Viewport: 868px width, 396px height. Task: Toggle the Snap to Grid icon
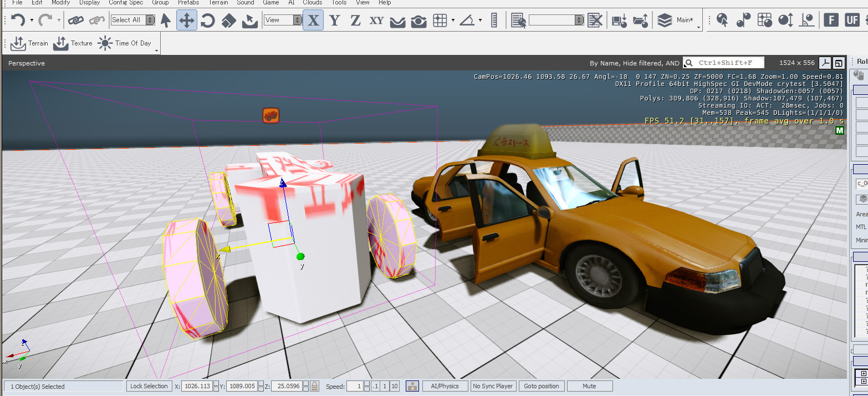[440, 21]
